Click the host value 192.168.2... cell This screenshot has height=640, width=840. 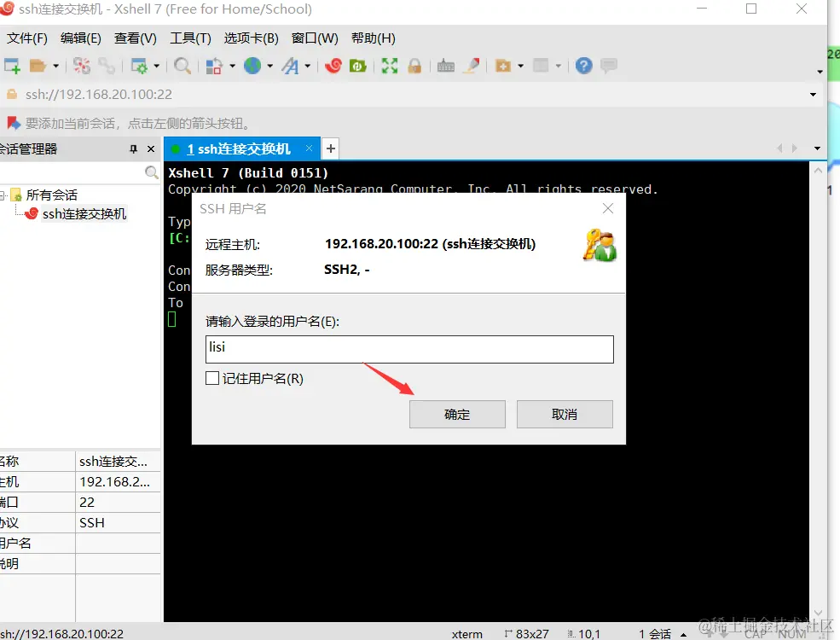pos(118,482)
